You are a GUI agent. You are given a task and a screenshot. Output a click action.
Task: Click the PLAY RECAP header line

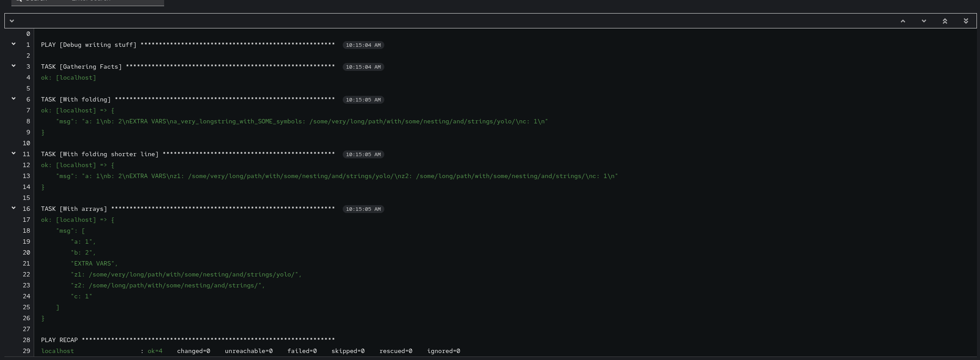(187, 340)
